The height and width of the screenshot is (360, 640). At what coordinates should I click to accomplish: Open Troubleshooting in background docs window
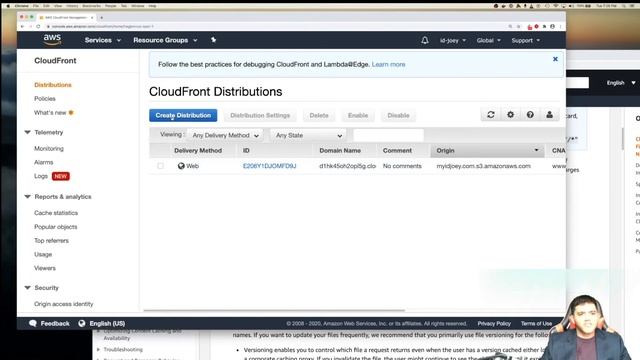click(123, 350)
